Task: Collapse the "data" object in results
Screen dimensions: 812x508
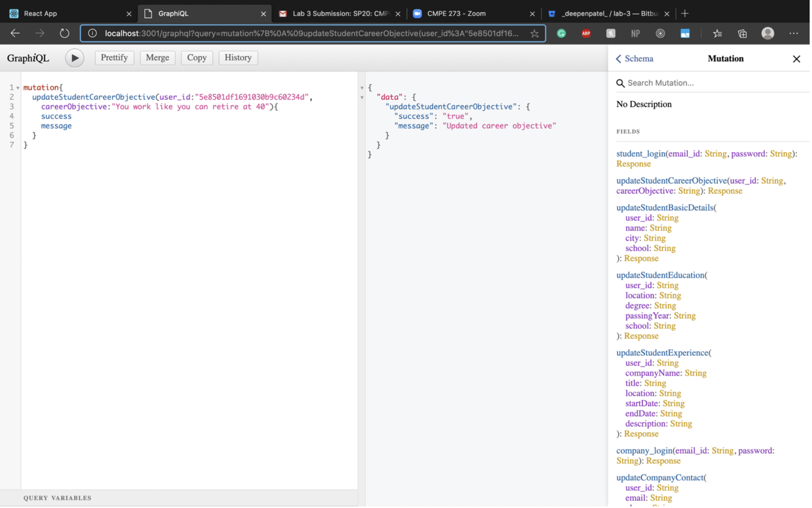Action: (x=363, y=98)
